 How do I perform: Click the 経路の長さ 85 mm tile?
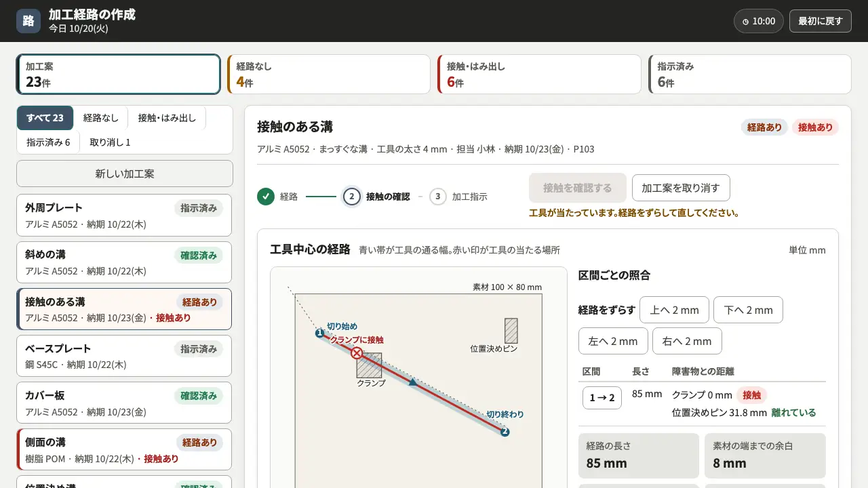coord(639,455)
